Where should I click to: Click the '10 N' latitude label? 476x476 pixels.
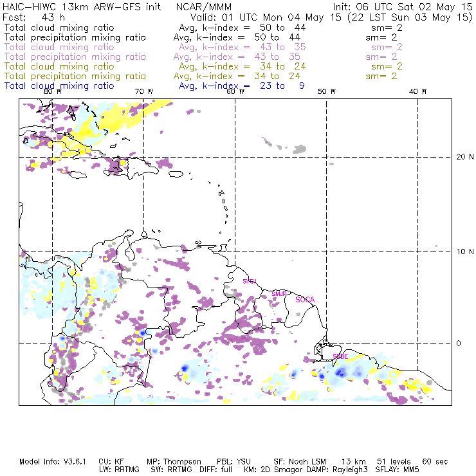pos(465,252)
